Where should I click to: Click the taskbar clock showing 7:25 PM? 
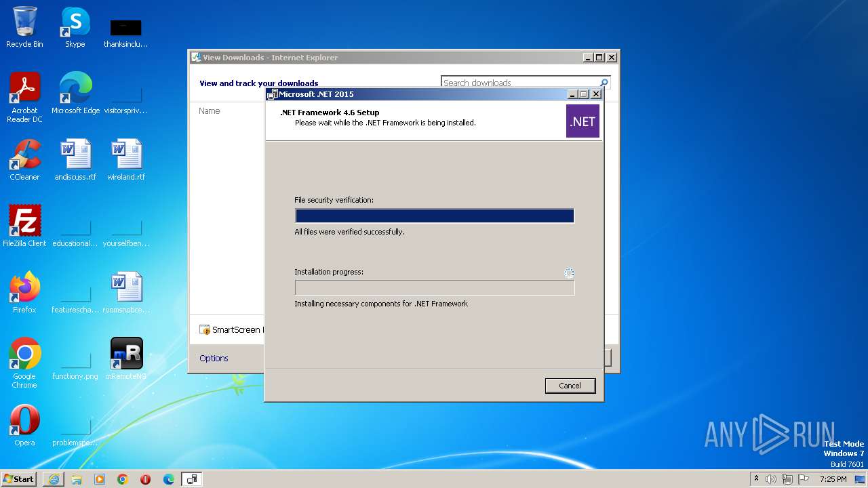tap(833, 479)
